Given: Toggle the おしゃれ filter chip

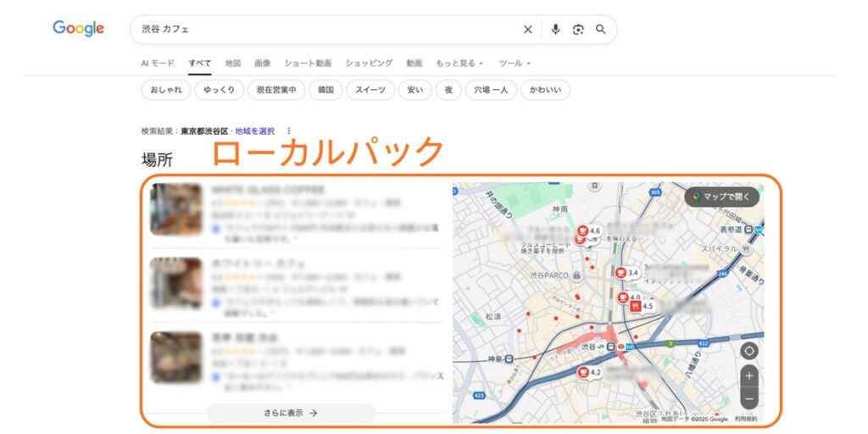Looking at the screenshot, I should pyautogui.click(x=164, y=90).
